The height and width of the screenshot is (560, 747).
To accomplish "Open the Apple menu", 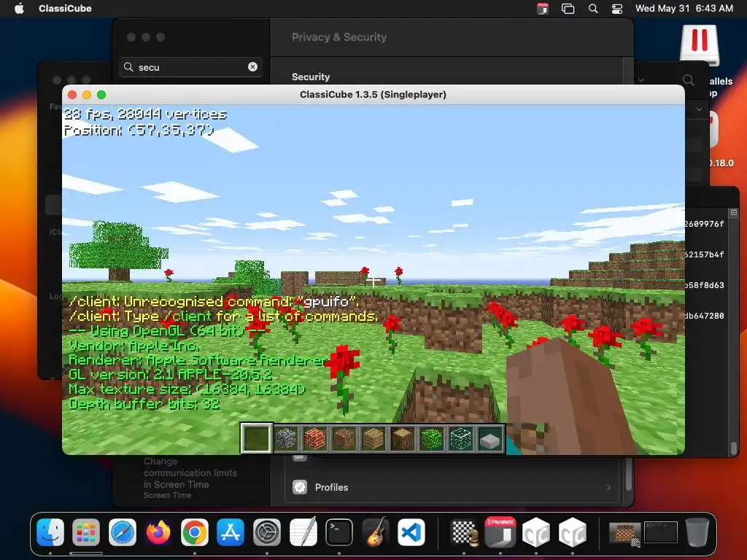I will [x=19, y=8].
